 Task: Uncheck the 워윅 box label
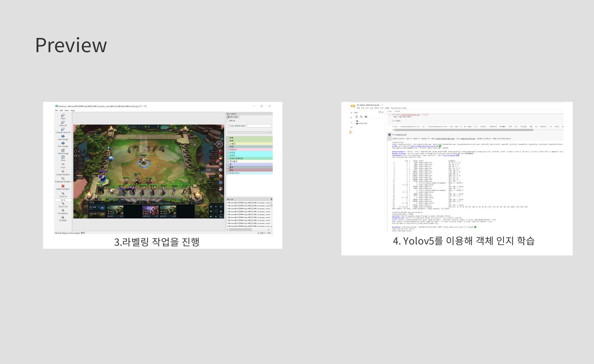pos(228,147)
